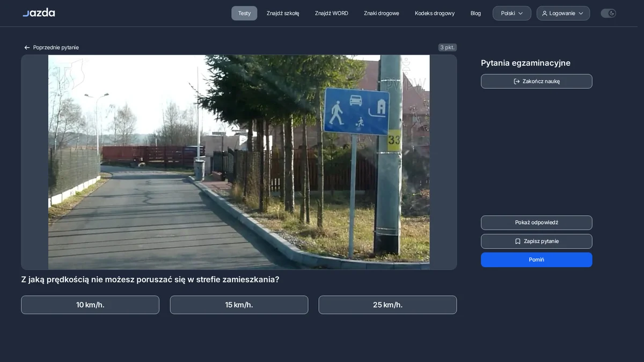Skip question with Pomiń button
644x362 pixels.
coord(537,260)
